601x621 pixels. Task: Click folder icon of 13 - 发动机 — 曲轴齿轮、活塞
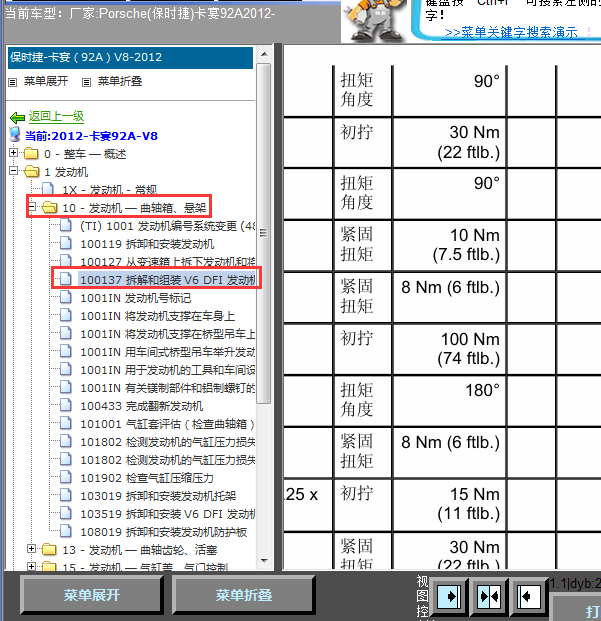49,549
